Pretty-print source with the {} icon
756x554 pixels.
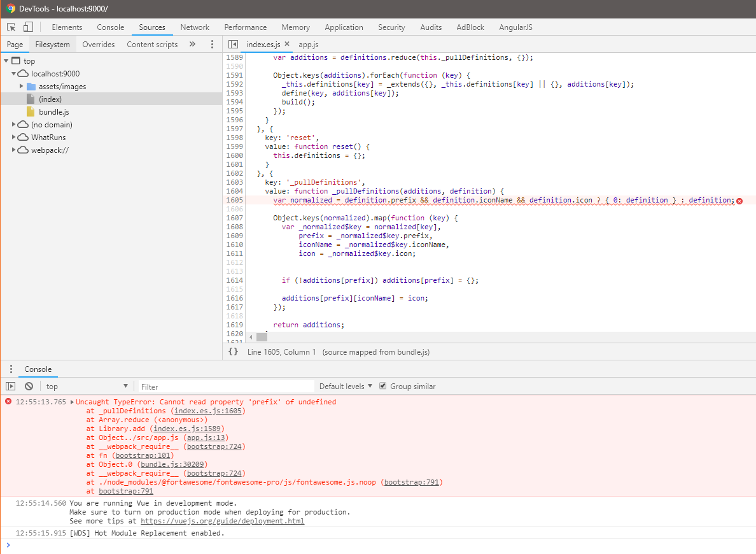[x=233, y=352]
